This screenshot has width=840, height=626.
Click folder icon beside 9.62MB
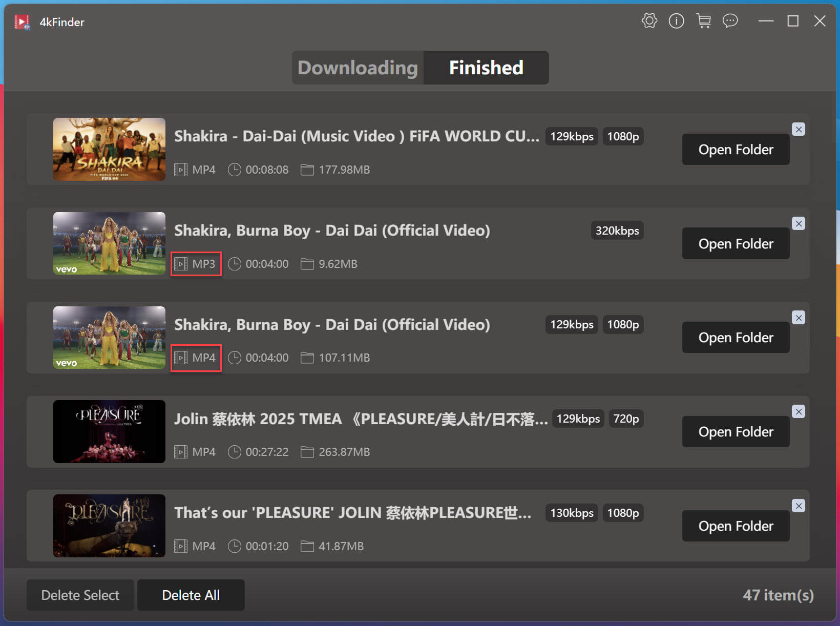[307, 264]
